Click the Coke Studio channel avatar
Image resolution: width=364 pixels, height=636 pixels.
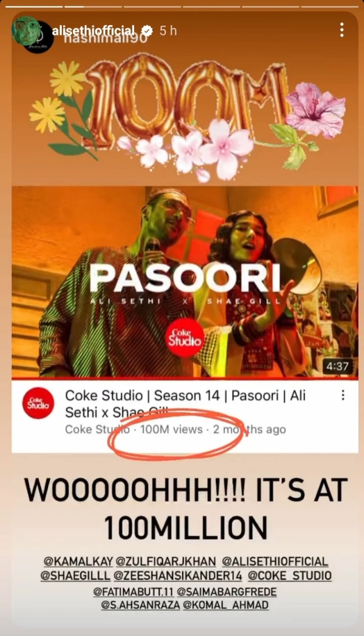(38, 402)
